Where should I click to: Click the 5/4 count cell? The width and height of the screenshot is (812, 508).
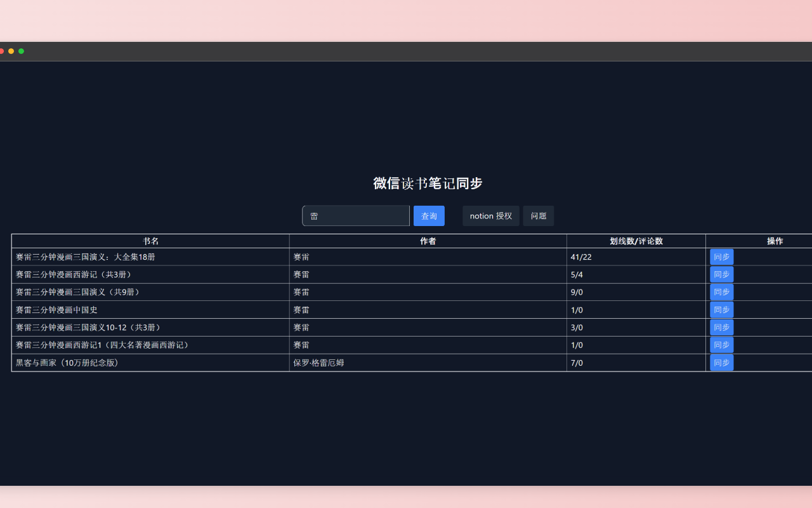(x=636, y=274)
